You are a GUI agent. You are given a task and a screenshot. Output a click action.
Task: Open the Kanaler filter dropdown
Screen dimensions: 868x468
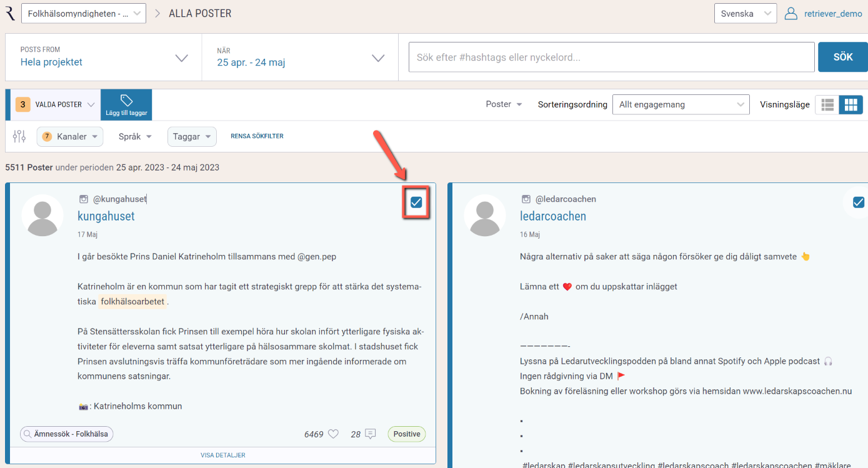(70, 136)
